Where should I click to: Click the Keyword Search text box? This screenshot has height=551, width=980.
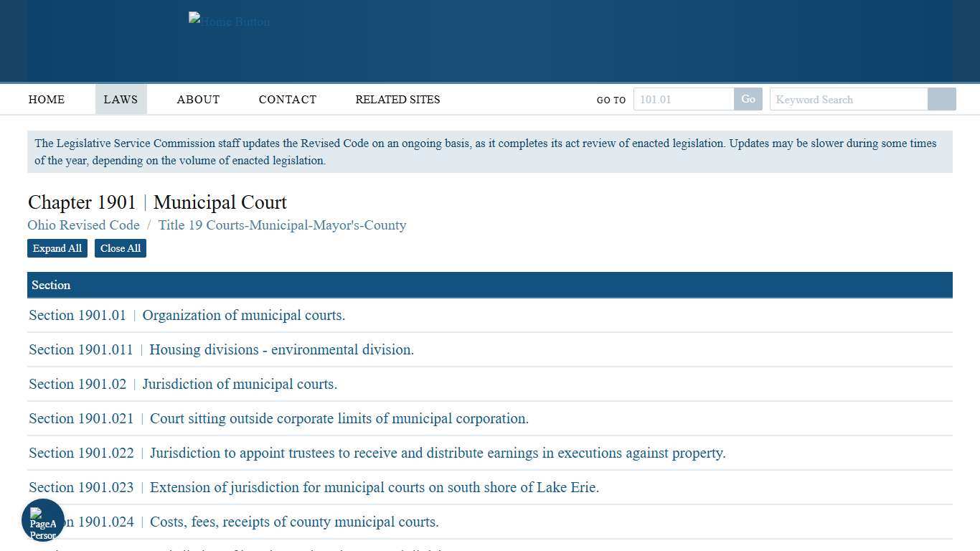tap(849, 99)
